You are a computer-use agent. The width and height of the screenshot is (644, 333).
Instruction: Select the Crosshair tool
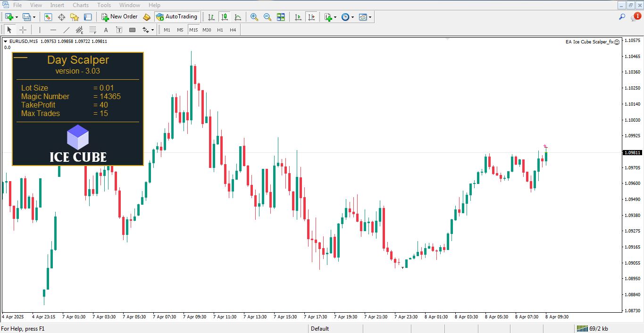[23, 30]
